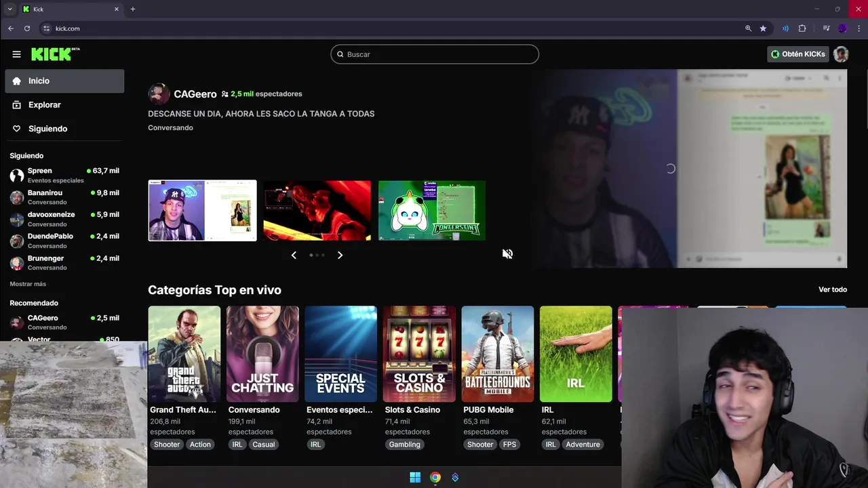The height and width of the screenshot is (488, 868).
Task: Focus the Buscar search field
Action: coord(435,54)
